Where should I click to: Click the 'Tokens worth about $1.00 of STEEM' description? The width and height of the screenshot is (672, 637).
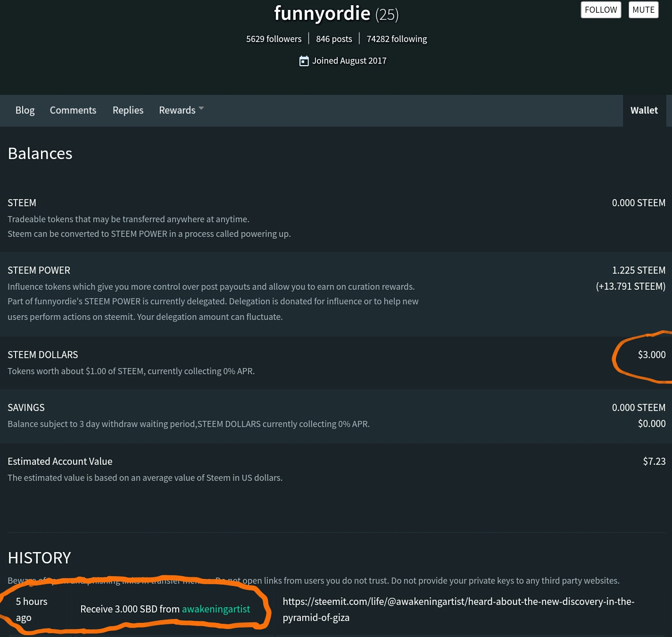(131, 371)
